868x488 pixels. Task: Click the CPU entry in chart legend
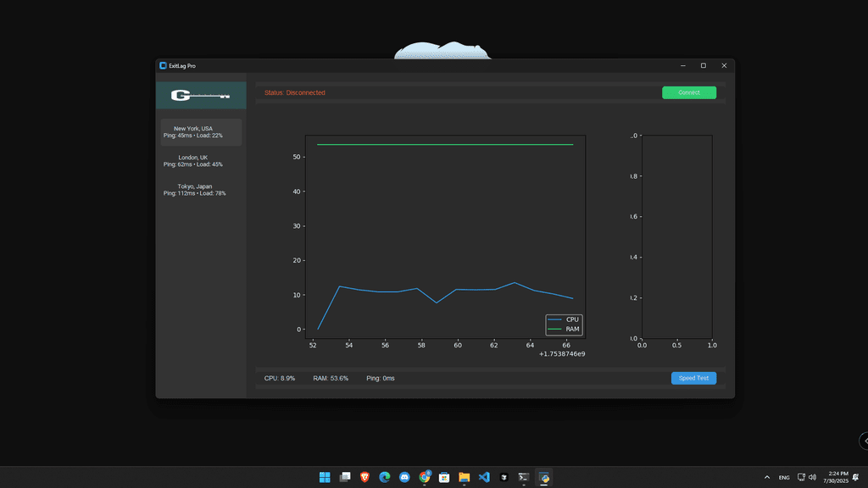pos(564,319)
